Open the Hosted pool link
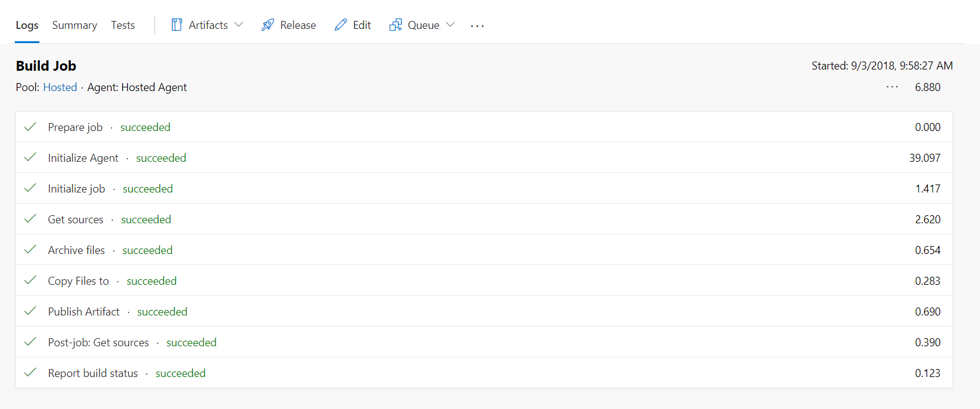The width and height of the screenshot is (980, 409). pos(60,87)
